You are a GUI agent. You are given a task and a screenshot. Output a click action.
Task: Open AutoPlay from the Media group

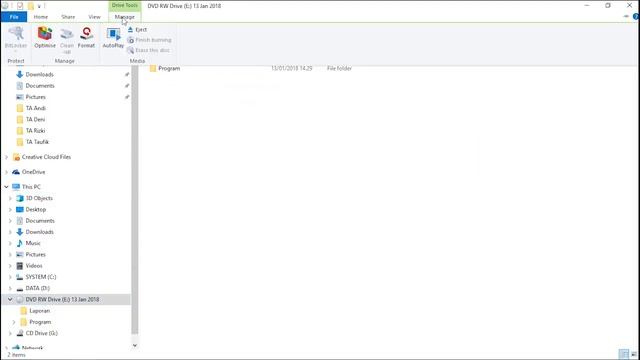[113, 38]
